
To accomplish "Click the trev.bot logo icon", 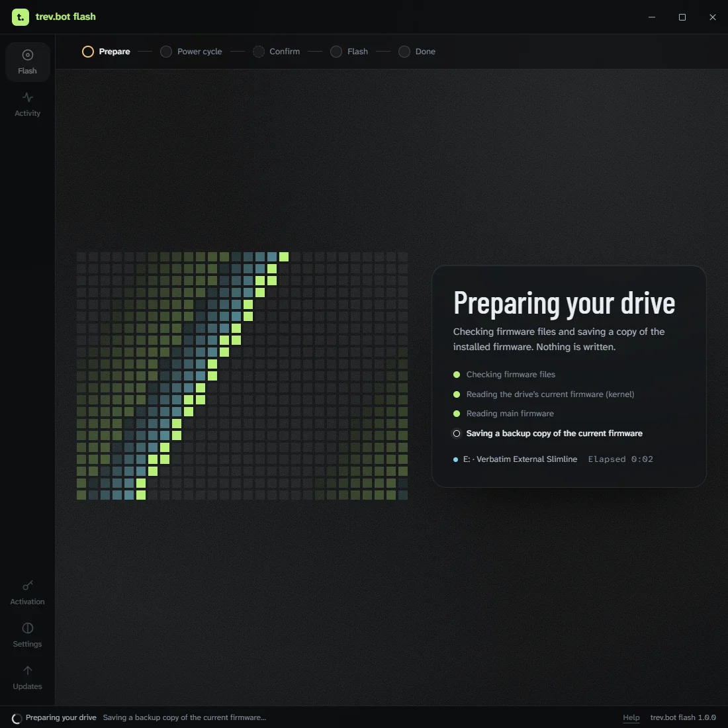I will (x=21, y=17).
